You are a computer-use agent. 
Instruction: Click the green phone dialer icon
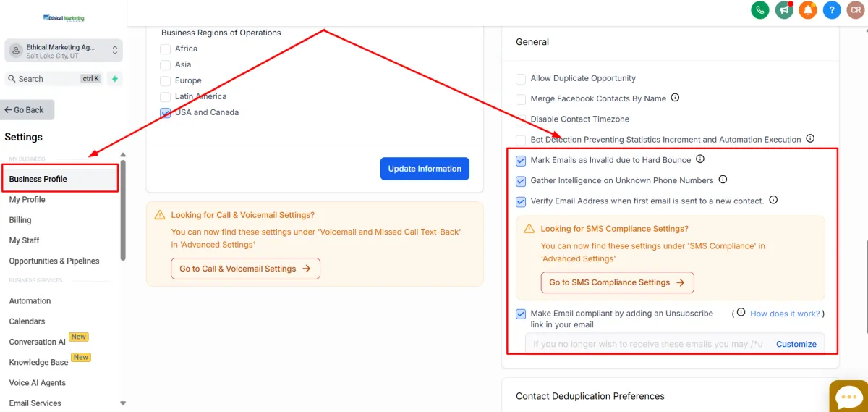[x=759, y=10]
